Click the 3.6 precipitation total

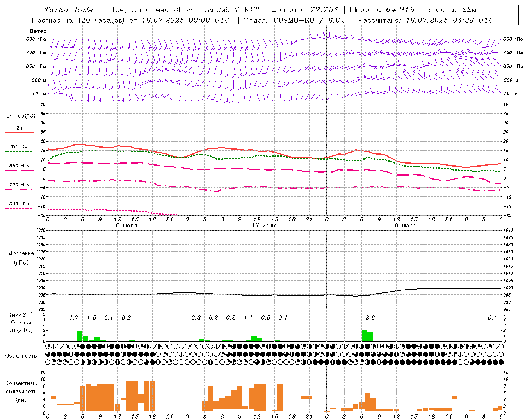[x=370, y=317]
